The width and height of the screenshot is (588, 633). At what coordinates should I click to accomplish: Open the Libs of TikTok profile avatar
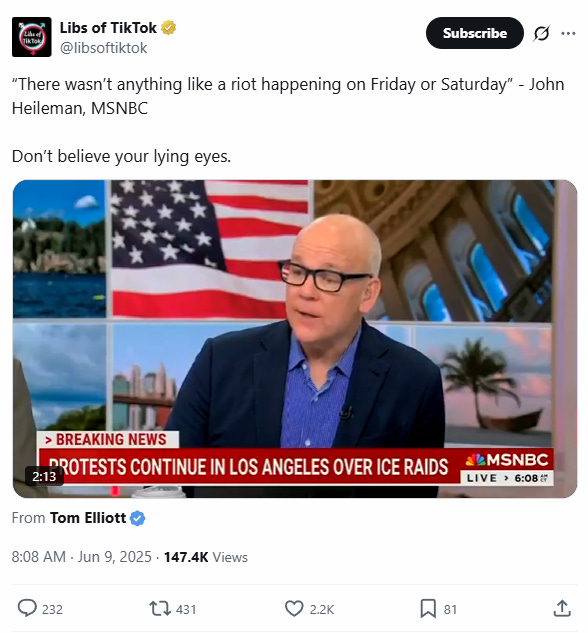point(31,37)
